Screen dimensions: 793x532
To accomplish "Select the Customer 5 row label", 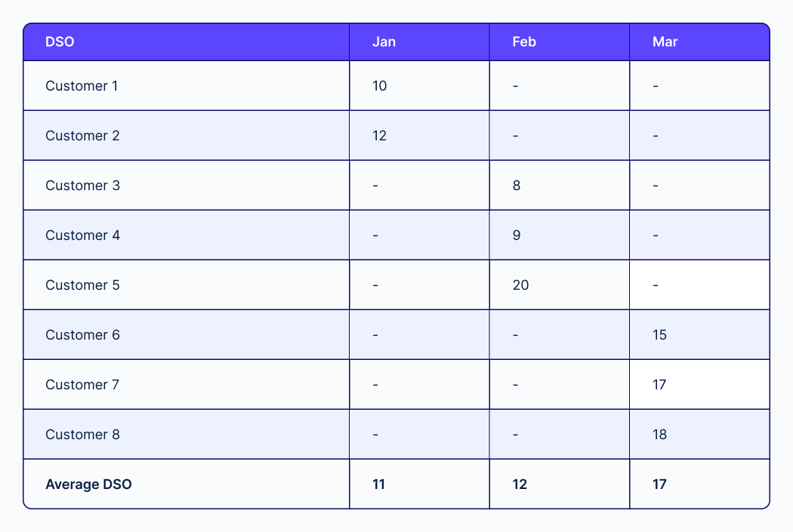I will coord(82,285).
